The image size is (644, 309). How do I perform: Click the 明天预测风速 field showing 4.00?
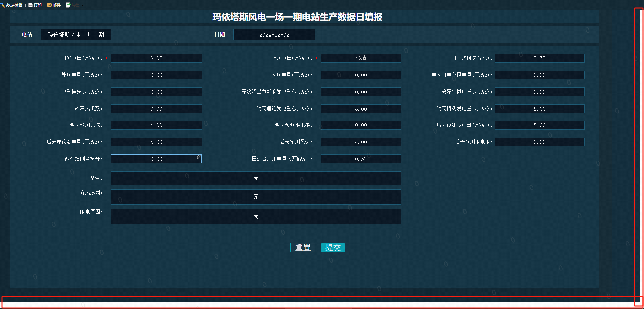point(156,125)
